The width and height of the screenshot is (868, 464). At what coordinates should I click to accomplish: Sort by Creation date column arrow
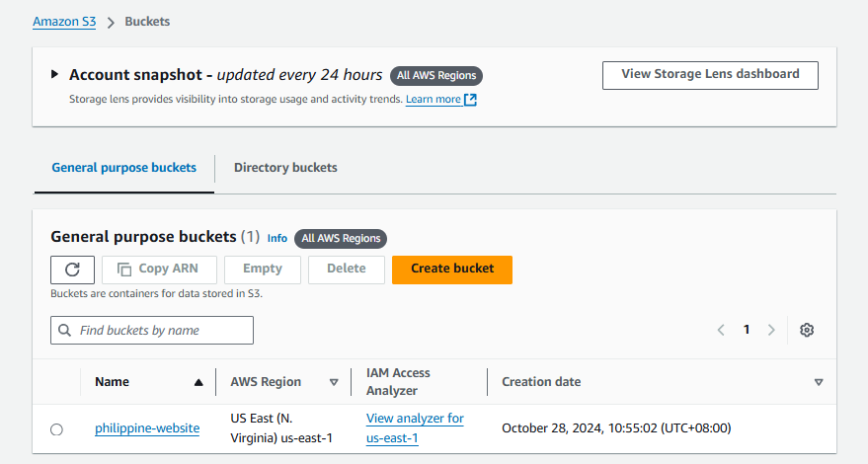coord(818,382)
